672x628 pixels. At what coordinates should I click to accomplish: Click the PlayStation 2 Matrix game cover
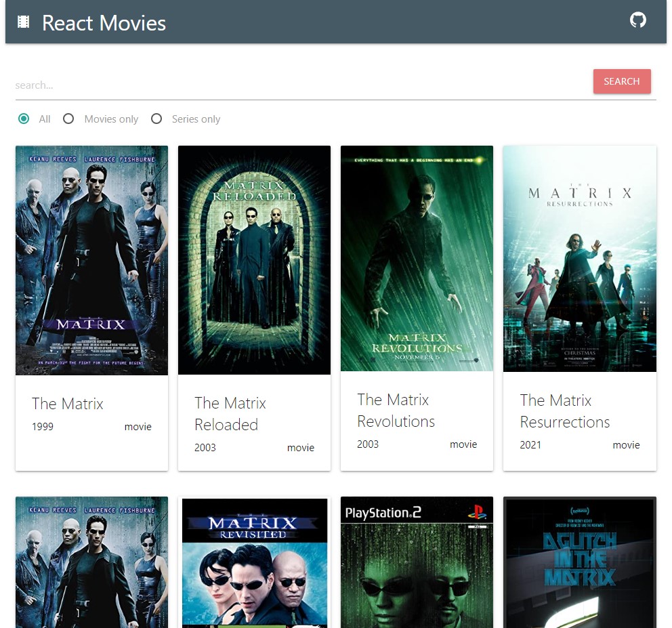tap(417, 562)
